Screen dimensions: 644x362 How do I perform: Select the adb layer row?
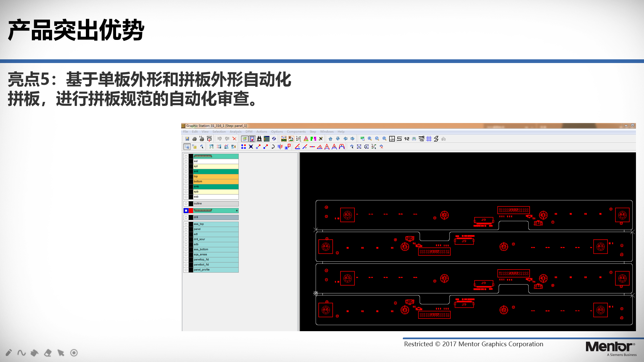(216, 244)
